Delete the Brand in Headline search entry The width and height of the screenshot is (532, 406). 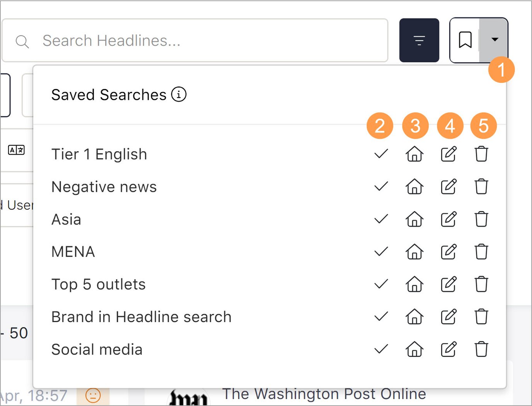(482, 317)
